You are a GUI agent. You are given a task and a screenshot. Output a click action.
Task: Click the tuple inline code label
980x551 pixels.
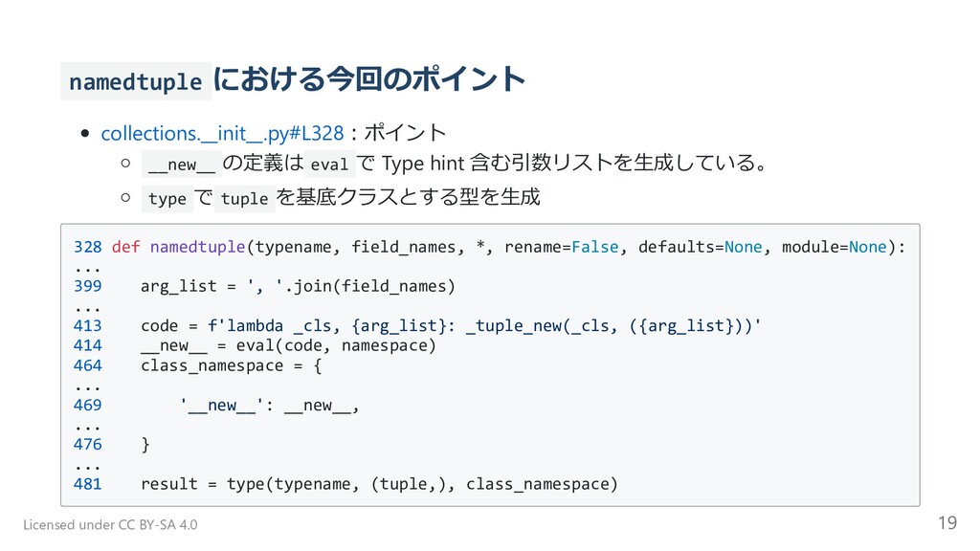pyautogui.click(x=244, y=199)
